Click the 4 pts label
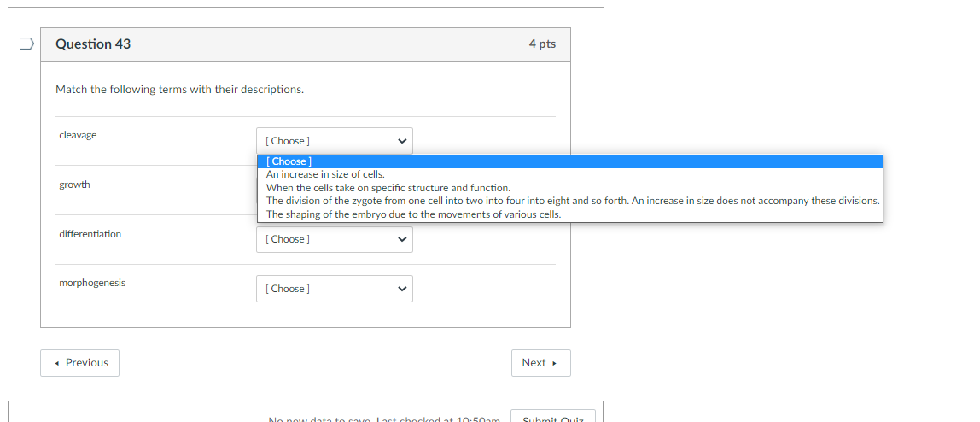 coord(542,44)
